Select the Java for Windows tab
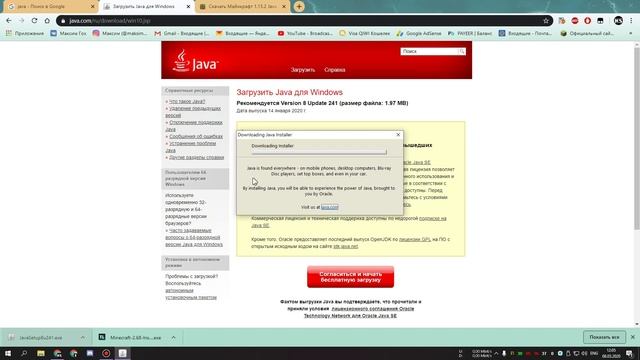This screenshot has height=360, width=640. coord(147,7)
